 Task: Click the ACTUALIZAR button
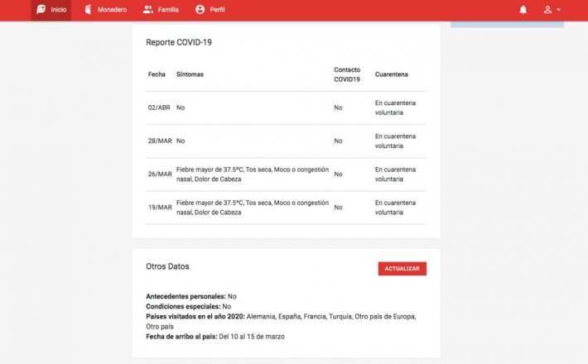tap(402, 269)
